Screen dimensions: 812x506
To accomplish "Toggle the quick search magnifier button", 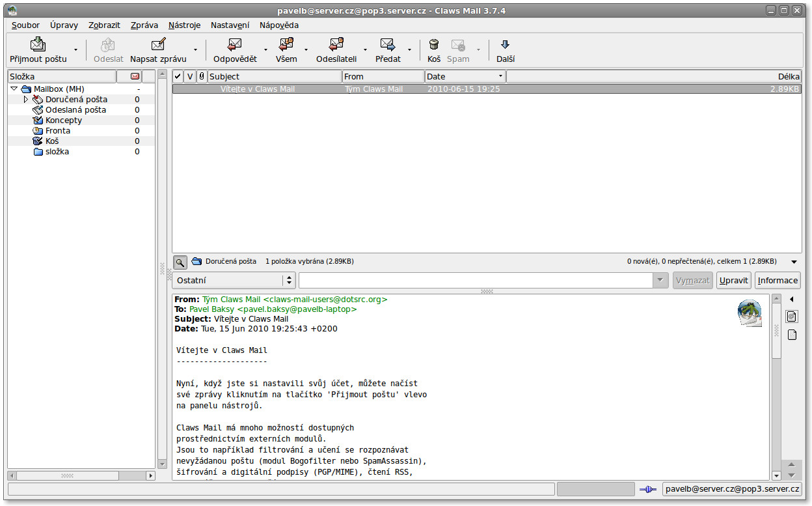I will (180, 262).
